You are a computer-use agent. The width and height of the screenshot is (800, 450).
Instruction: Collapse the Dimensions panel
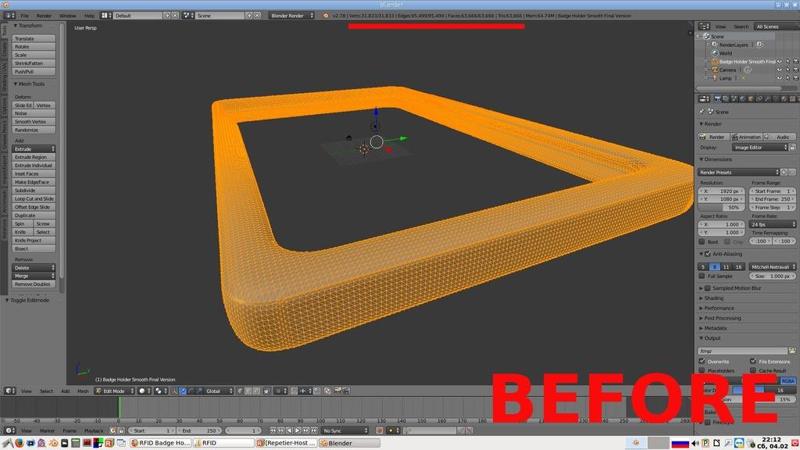click(717, 160)
